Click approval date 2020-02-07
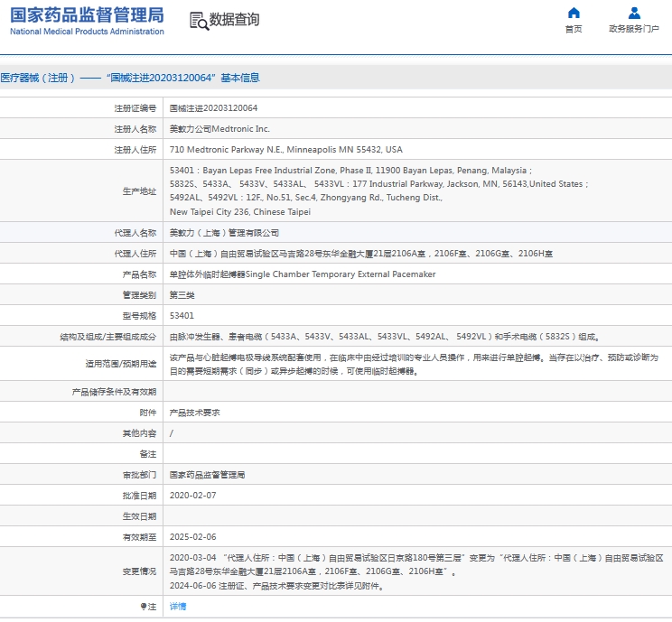The image size is (672, 622). [193, 496]
